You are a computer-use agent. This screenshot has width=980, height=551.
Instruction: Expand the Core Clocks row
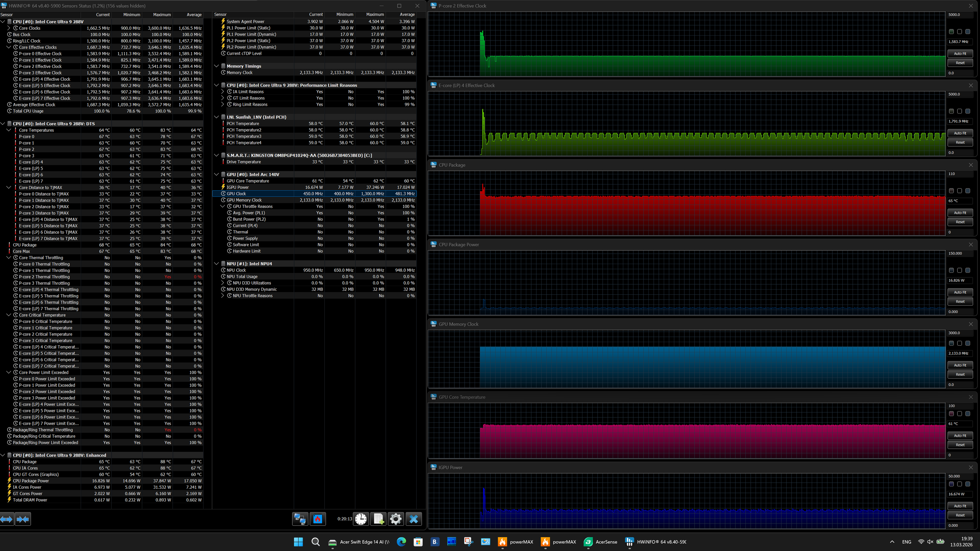point(9,28)
